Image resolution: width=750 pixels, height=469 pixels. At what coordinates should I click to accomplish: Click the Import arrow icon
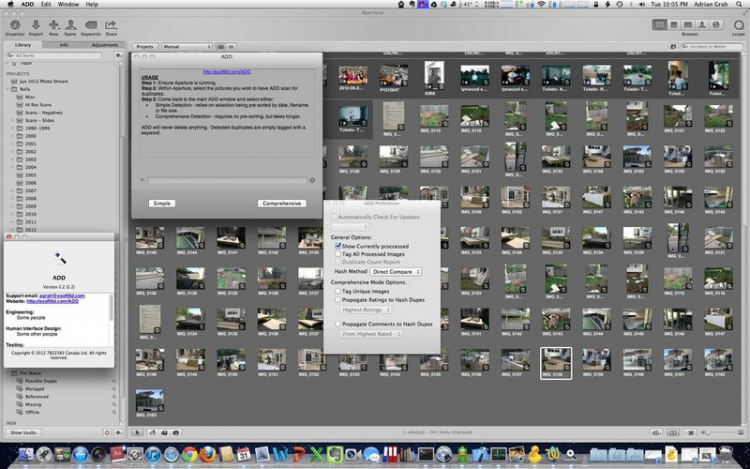(x=37, y=23)
